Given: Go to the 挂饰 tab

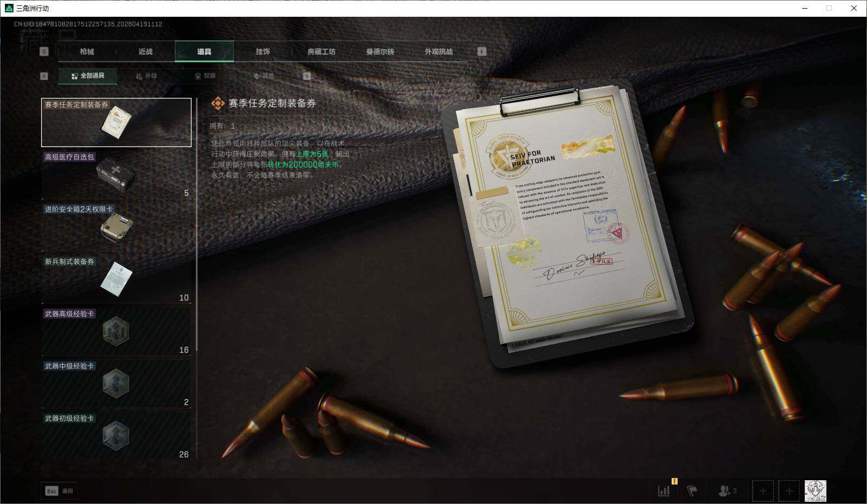Looking at the screenshot, I should (263, 51).
